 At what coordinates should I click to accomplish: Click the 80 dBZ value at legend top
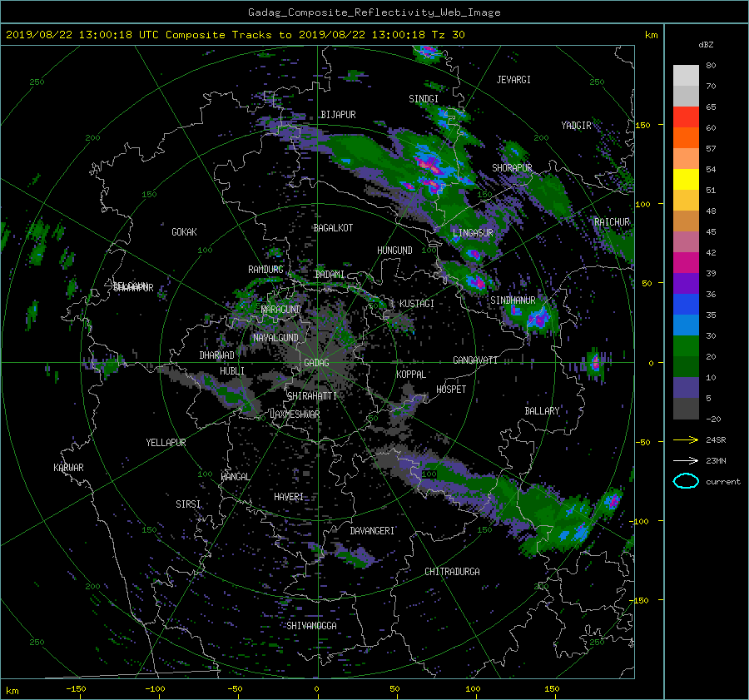[x=711, y=66]
